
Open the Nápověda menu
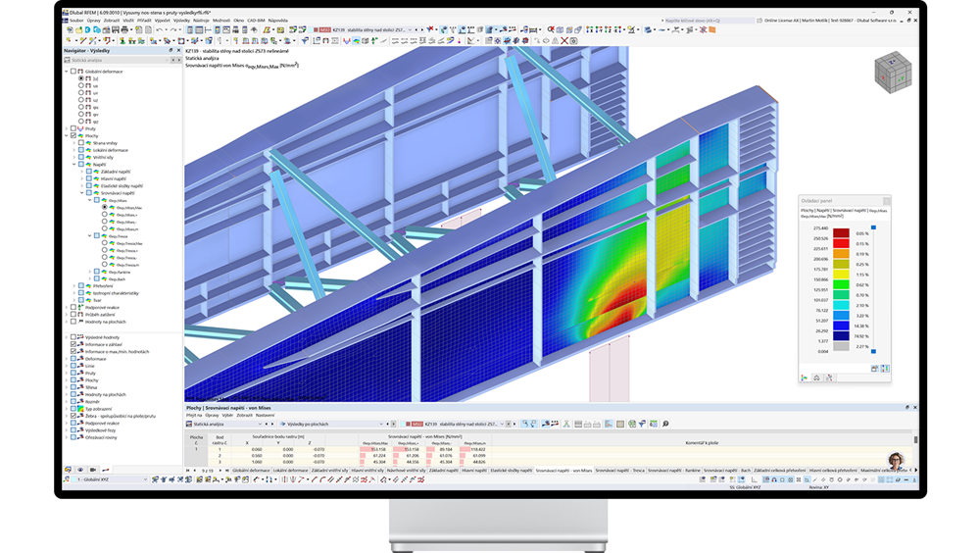point(277,20)
